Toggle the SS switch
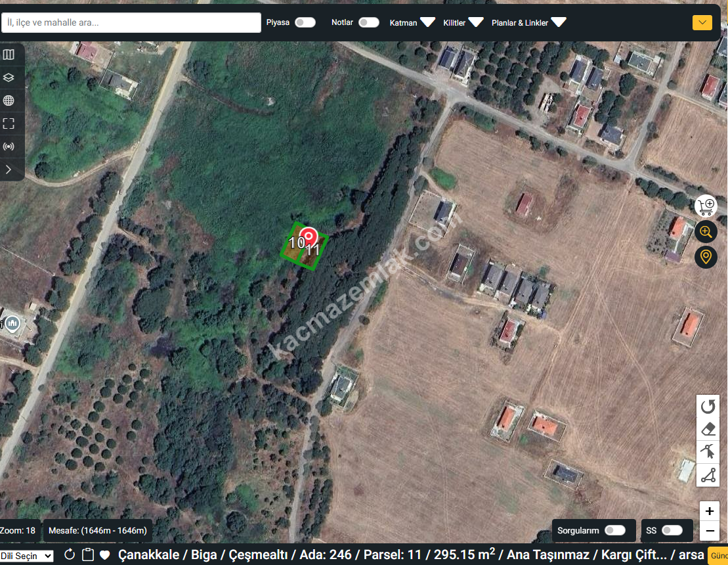This screenshot has height=565, width=728. (672, 530)
